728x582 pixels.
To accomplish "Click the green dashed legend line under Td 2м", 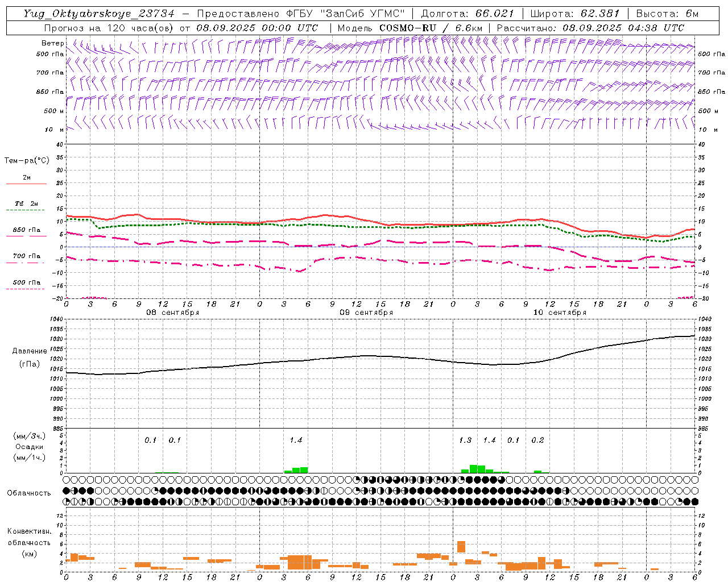I will (x=26, y=210).
